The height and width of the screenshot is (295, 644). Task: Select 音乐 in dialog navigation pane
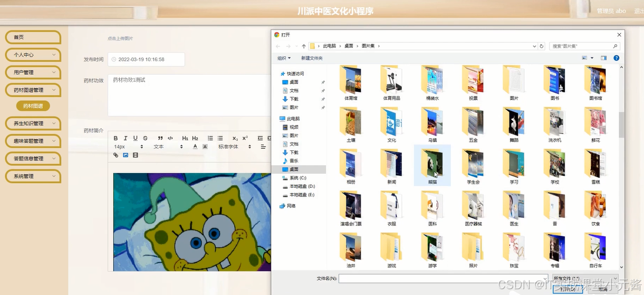pyautogui.click(x=290, y=161)
